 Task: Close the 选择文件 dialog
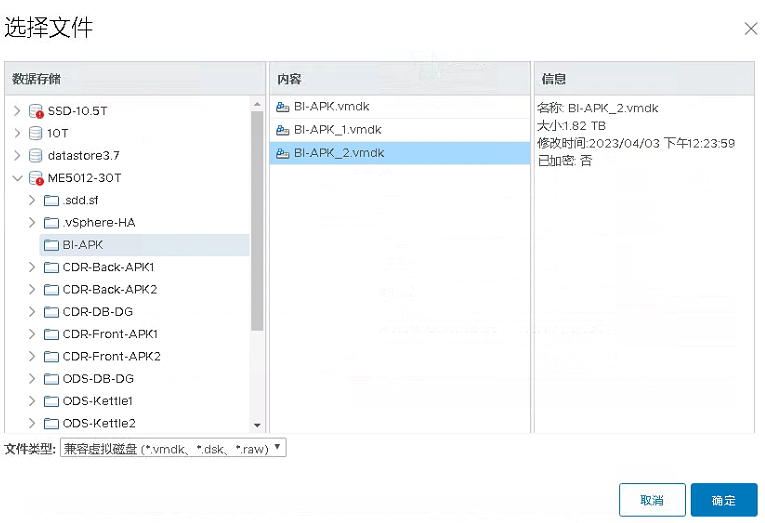(x=750, y=29)
